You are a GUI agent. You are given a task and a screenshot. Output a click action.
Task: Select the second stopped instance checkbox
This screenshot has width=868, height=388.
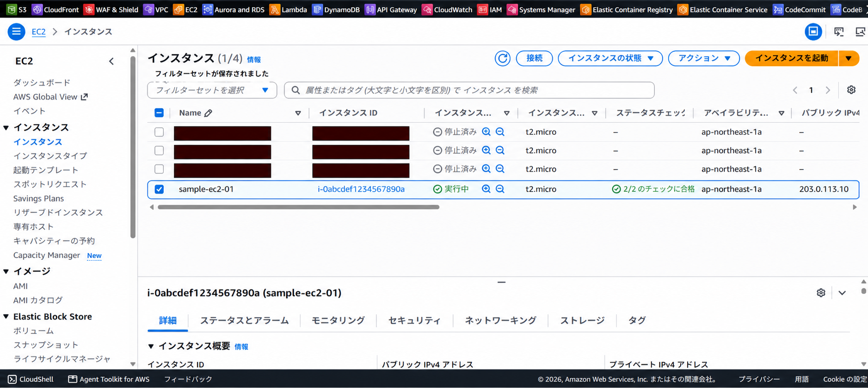[159, 150]
